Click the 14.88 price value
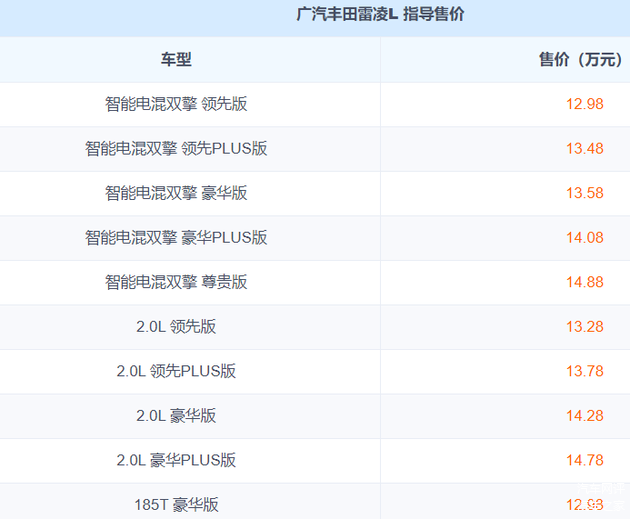Screen dimensions: 630x519 coord(584,282)
